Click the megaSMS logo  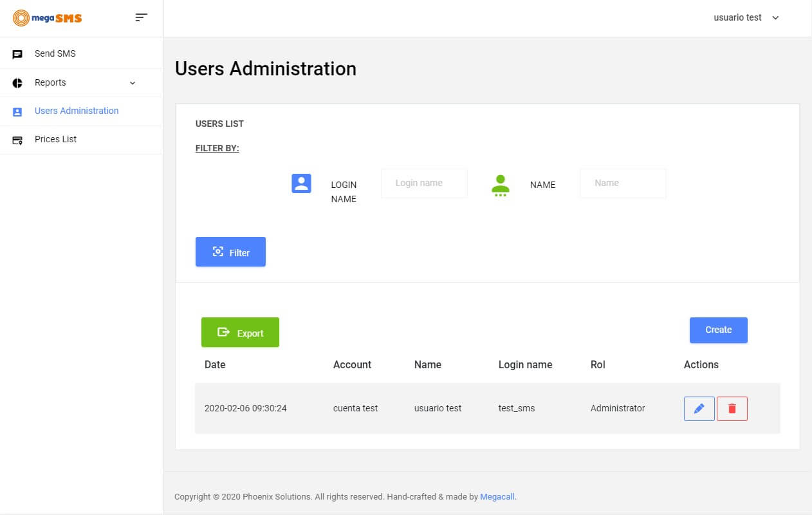48,18
